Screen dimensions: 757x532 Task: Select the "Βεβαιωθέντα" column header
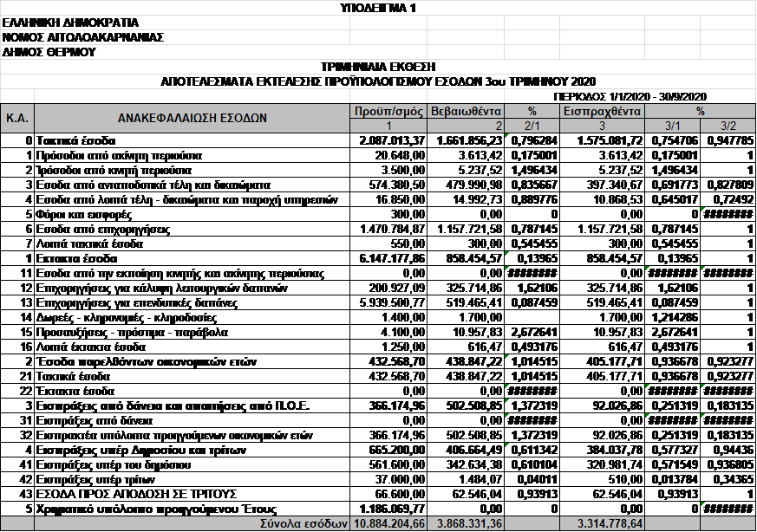(467, 111)
